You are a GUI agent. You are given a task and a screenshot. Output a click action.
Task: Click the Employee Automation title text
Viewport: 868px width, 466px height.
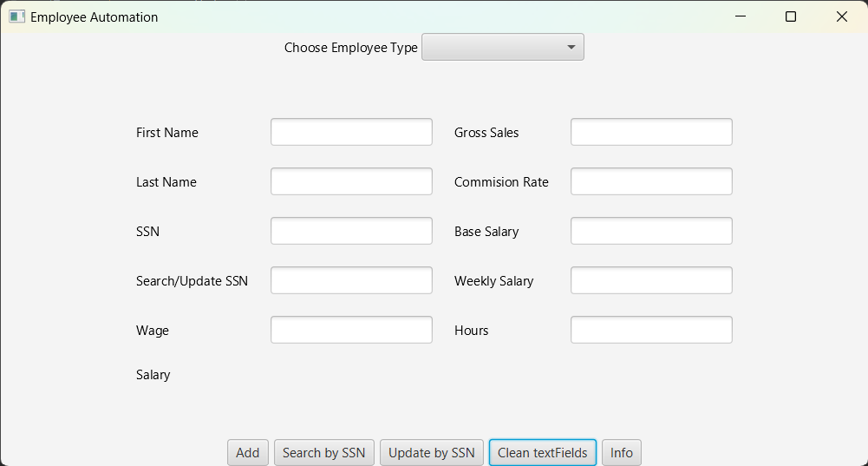(x=95, y=17)
